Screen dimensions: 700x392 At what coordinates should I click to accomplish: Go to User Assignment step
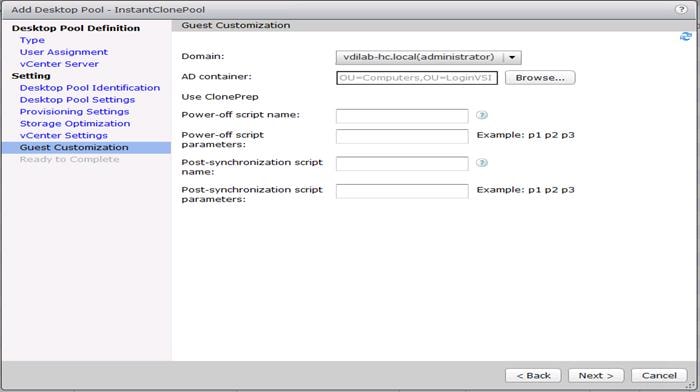[63, 52]
